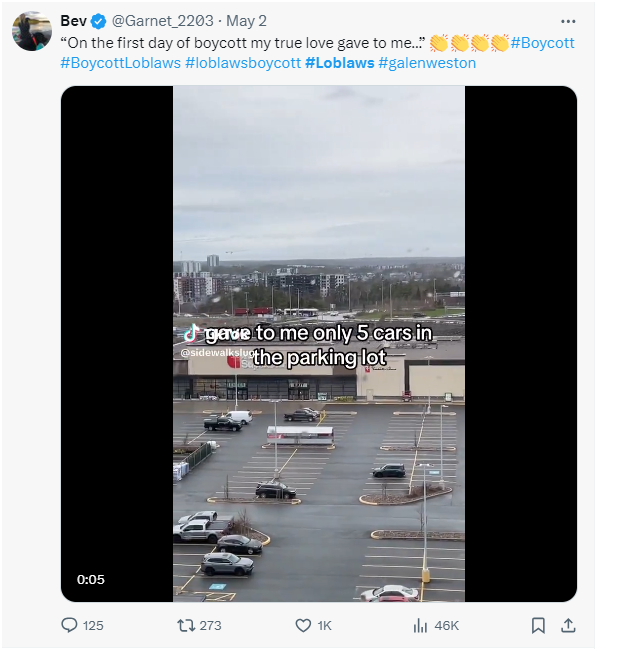Click the display name Bev
The image size is (625, 651).
[73, 21]
